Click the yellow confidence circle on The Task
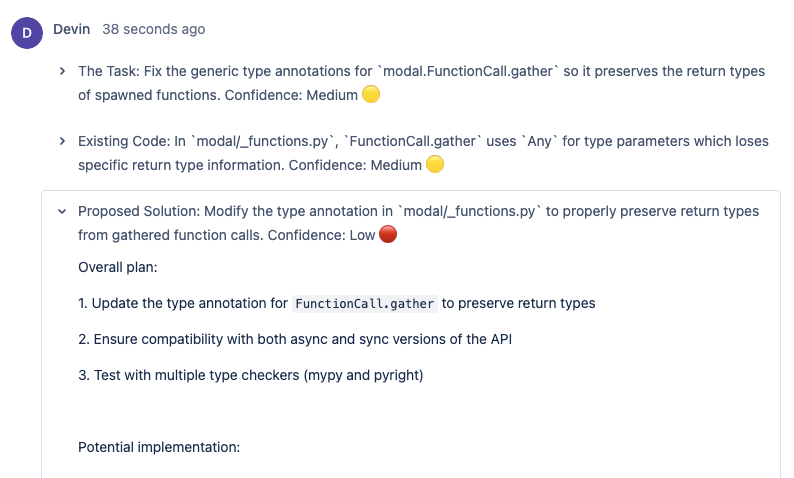This screenshot has width=794, height=478. pyautogui.click(x=371, y=94)
